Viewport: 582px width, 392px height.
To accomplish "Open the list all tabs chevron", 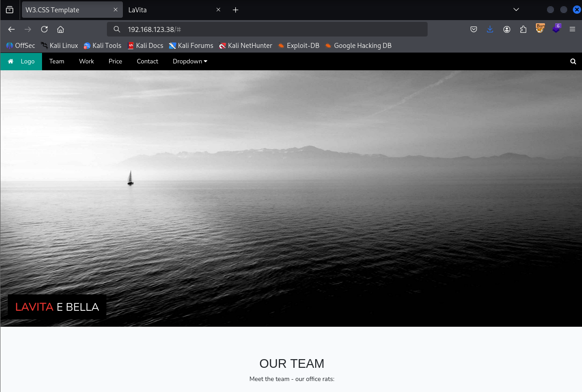I will coord(516,10).
